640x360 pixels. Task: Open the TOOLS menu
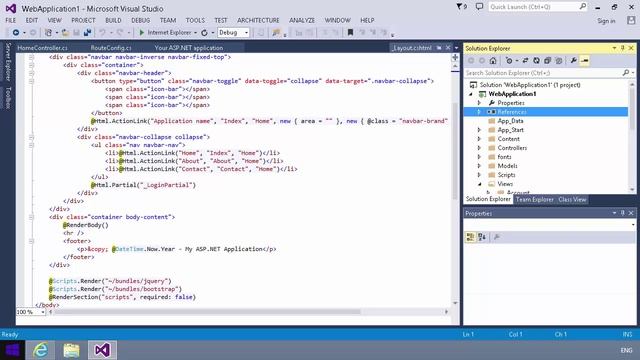[x=195, y=20]
